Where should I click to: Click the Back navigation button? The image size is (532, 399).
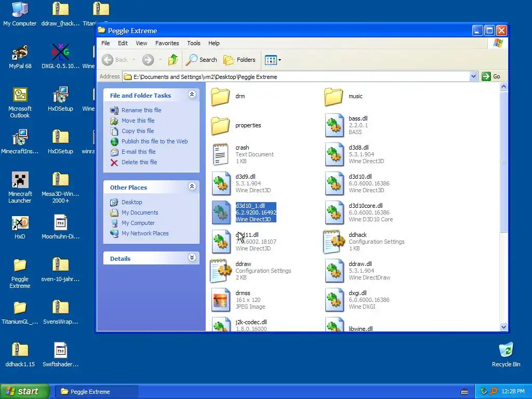click(115, 60)
